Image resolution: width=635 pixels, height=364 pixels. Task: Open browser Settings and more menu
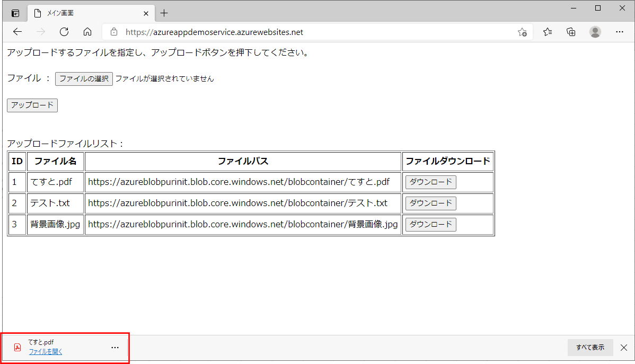620,32
